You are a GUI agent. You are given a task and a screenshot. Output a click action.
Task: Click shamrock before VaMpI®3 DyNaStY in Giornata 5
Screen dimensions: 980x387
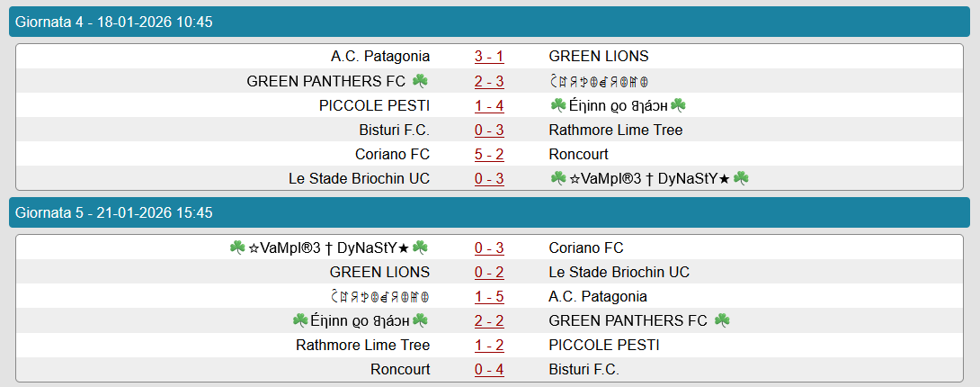pos(237,247)
